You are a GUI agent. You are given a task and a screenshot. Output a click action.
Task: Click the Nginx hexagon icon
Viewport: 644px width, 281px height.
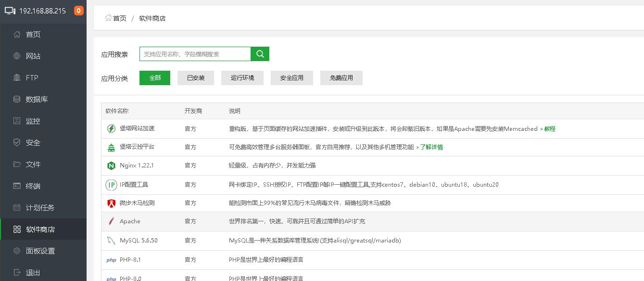point(111,166)
